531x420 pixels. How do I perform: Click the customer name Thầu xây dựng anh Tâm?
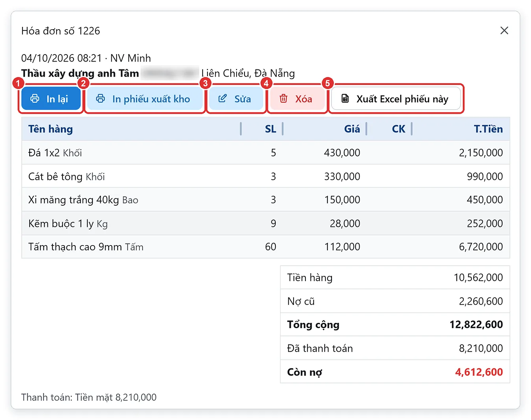tap(80, 73)
